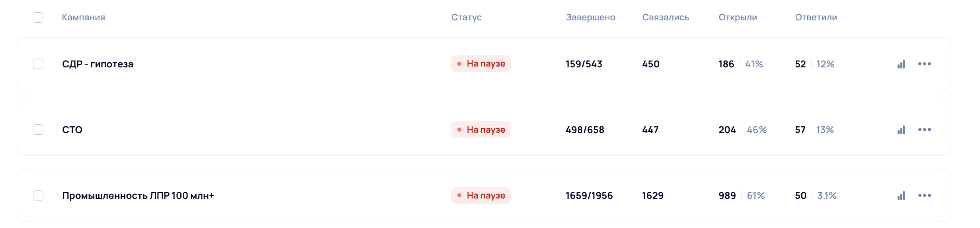Click the Кампания column header

[x=83, y=18]
